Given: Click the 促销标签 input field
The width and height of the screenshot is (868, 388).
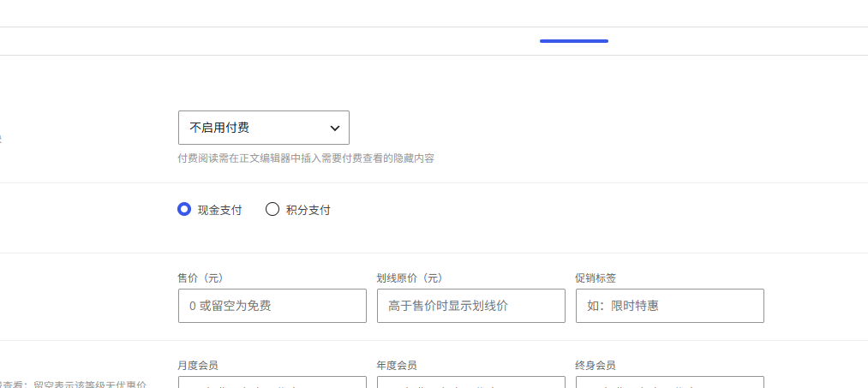Looking at the screenshot, I should (x=670, y=306).
